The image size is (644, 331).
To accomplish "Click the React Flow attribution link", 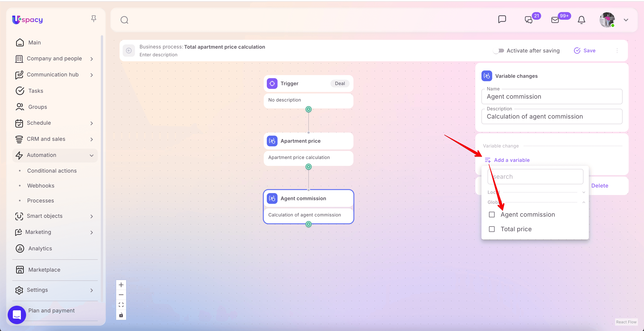I will (626, 322).
